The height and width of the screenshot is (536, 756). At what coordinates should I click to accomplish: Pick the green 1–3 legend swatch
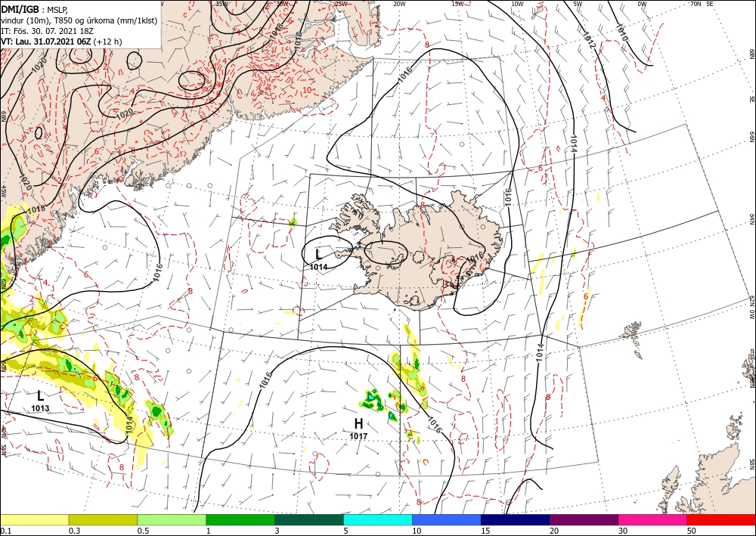coord(240,519)
